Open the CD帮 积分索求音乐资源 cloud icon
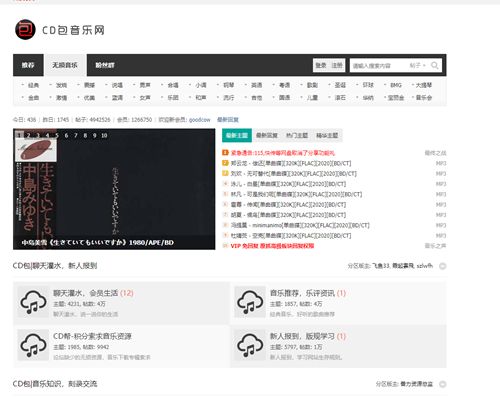500x398 pixels. point(33,345)
